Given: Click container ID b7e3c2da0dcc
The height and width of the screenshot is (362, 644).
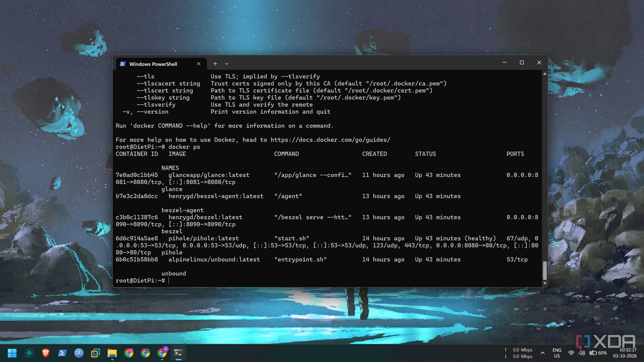Looking at the screenshot, I should click(x=137, y=196).
